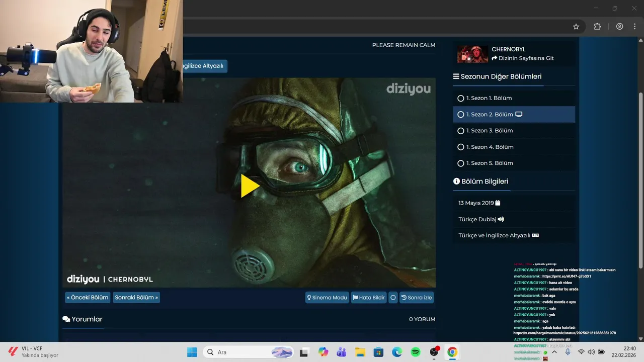Viewport: 644px width, 362px height.
Task: Open Wi-Fi network settings in tray
Action: (x=581, y=352)
